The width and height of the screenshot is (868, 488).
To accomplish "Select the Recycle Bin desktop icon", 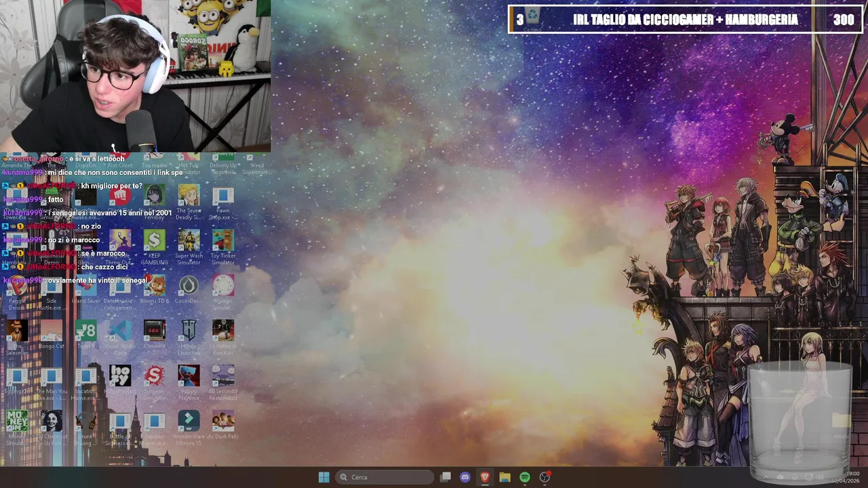I will coord(532,20).
